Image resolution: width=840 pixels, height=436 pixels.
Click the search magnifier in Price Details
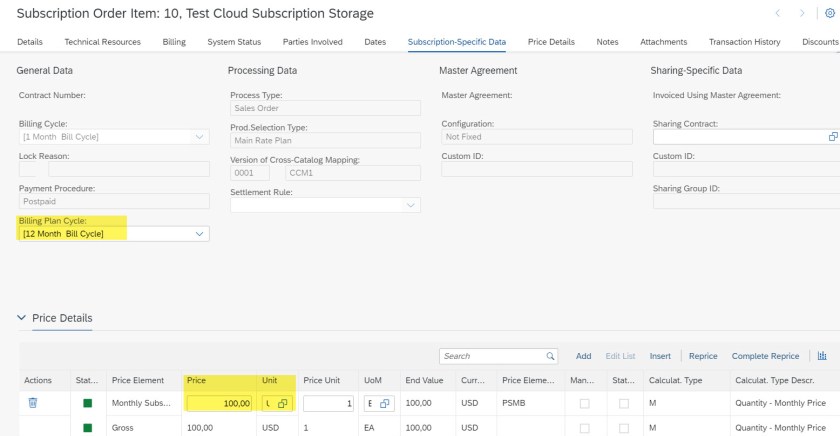point(550,355)
